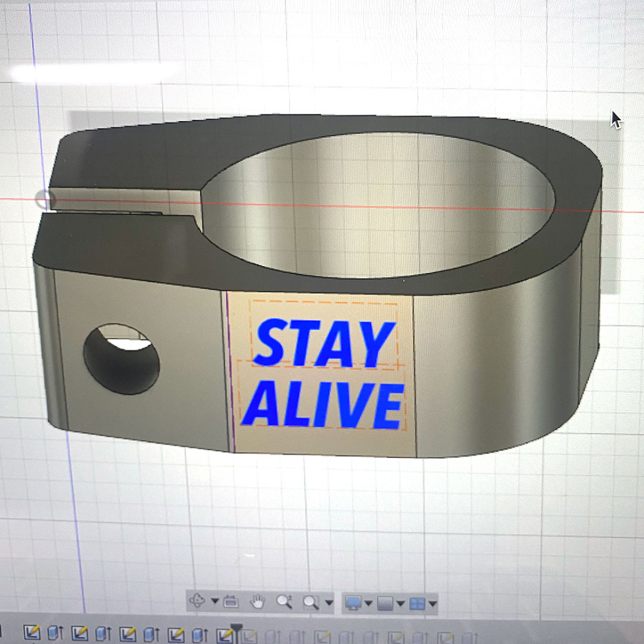Select the Orbit tool
The width and height of the screenshot is (644, 644).
(198, 602)
